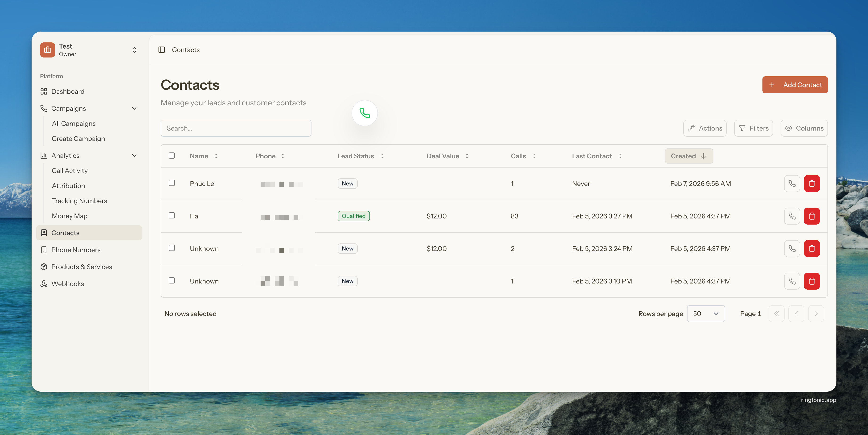Click the Search input field
868x435 pixels.
[x=236, y=128]
